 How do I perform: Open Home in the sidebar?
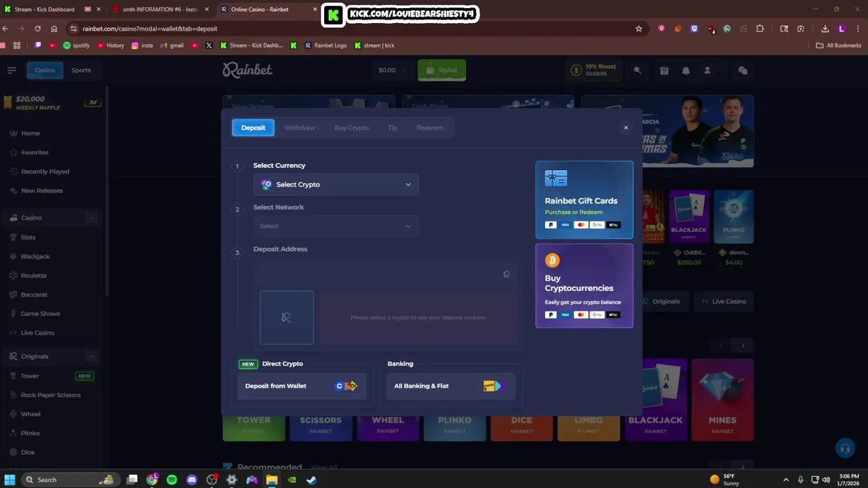(30, 134)
